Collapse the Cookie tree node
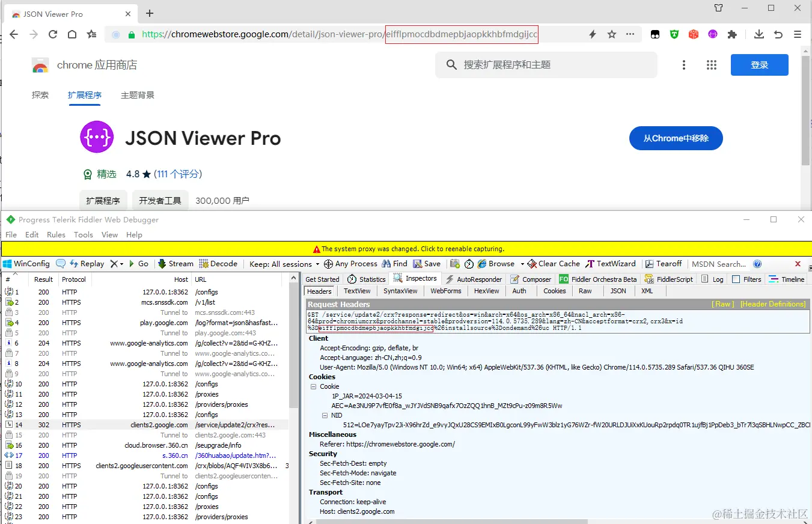Image resolution: width=812 pixels, height=524 pixels. point(313,386)
